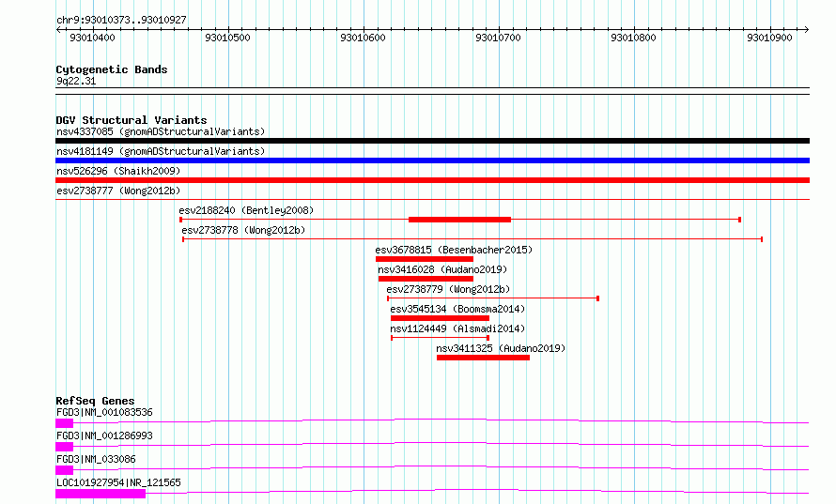Select the FGD3 NM_001083536 magenta exon block
Image resolution: width=836 pixels, height=504 pixels.
pyautogui.click(x=64, y=423)
